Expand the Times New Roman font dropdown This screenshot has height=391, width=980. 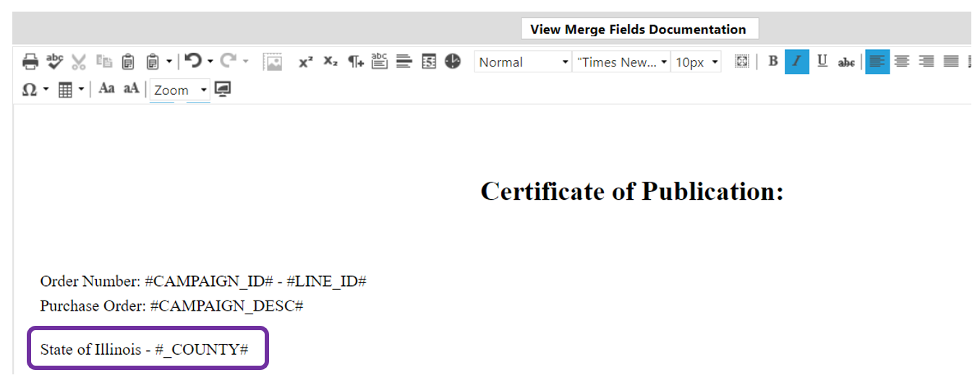(x=621, y=62)
